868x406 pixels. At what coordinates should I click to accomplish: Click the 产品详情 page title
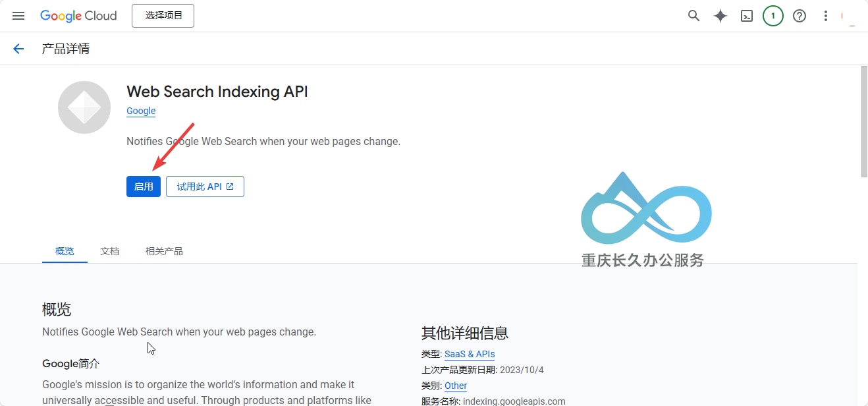(66, 49)
